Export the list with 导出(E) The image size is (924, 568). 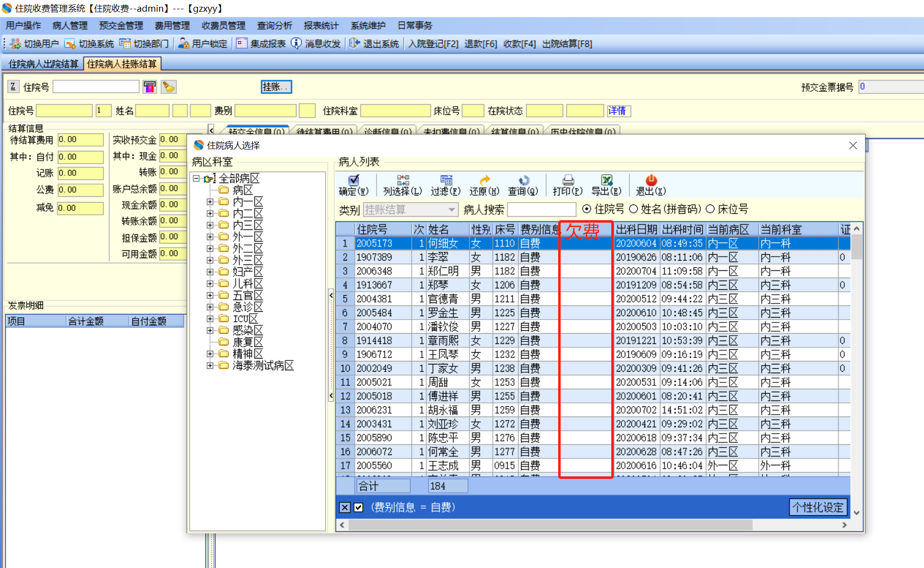coord(606,185)
